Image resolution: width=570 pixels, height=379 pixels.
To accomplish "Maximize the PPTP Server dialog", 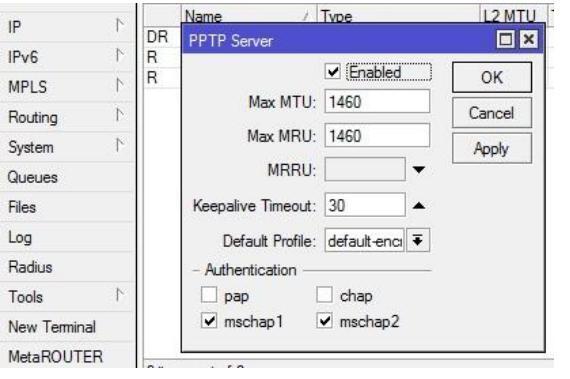I will point(506,39).
